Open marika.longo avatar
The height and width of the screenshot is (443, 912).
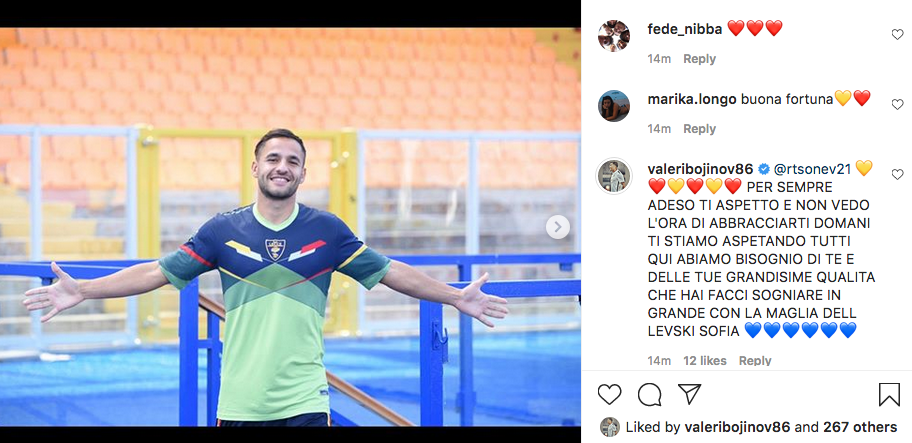[x=614, y=106]
